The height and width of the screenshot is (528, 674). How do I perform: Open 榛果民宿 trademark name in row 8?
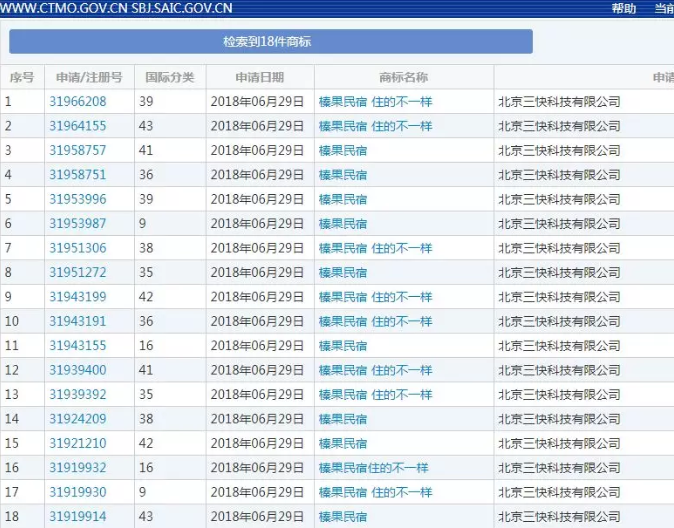(x=343, y=273)
